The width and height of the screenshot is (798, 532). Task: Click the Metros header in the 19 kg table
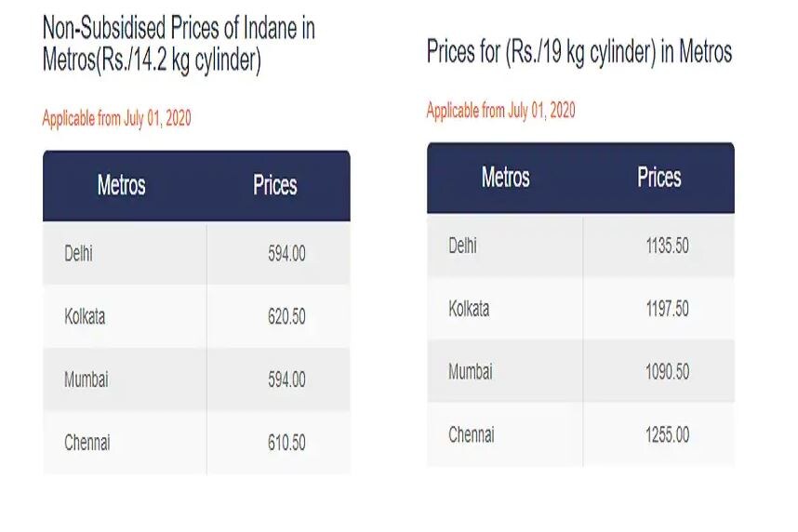[505, 177]
